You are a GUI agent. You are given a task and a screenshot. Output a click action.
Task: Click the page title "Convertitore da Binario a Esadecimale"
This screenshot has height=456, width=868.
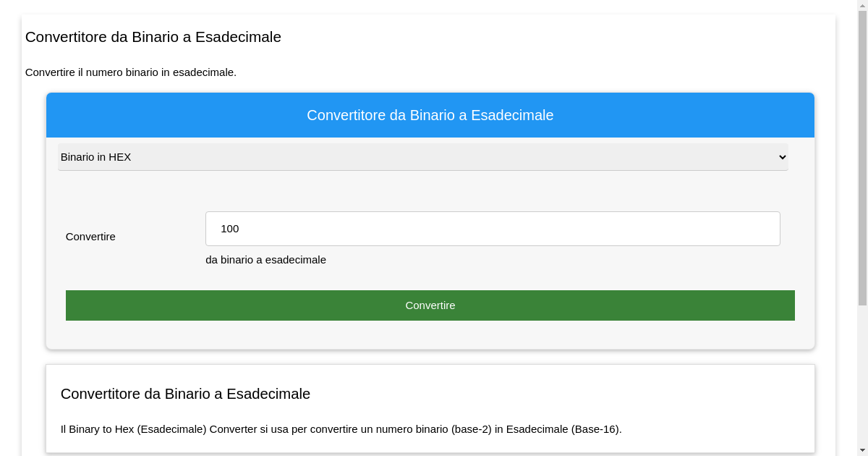[x=153, y=37]
